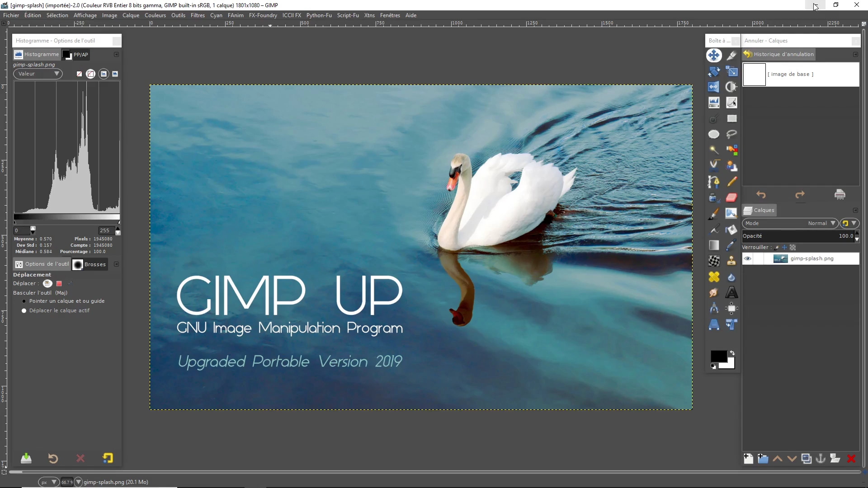
Task: Select the Move tool in toolbox
Action: 714,56
